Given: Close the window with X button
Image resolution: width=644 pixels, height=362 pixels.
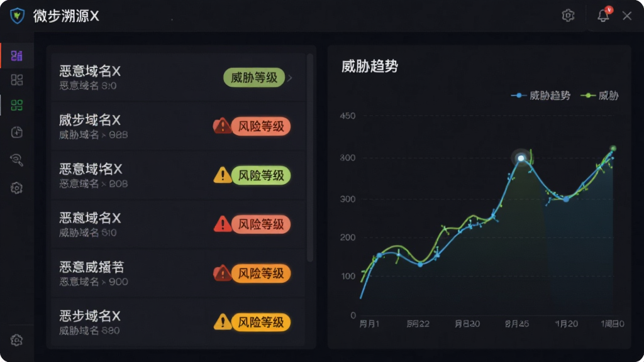Looking at the screenshot, I should [627, 16].
